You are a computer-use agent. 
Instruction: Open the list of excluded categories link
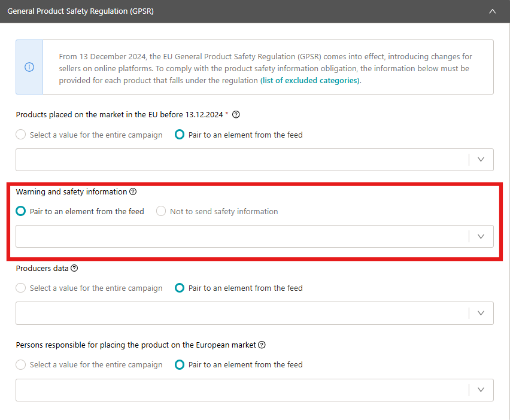(310, 81)
